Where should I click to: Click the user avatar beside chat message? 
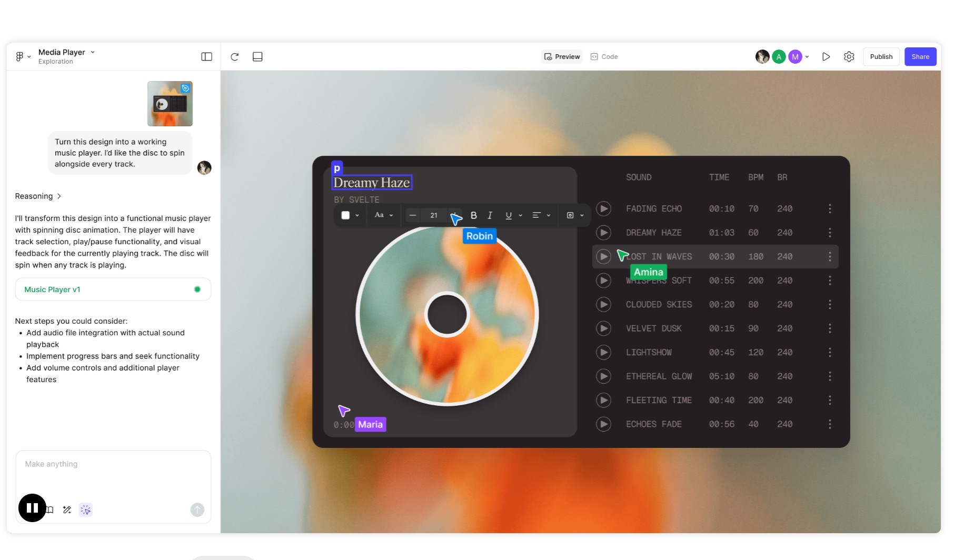pyautogui.click(x=204, y=168)
